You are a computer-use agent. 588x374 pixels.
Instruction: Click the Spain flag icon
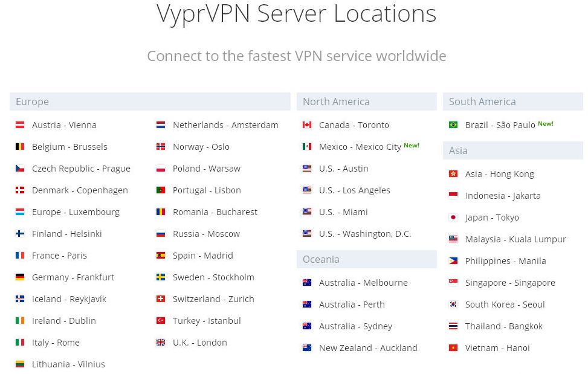coord(161,255)
